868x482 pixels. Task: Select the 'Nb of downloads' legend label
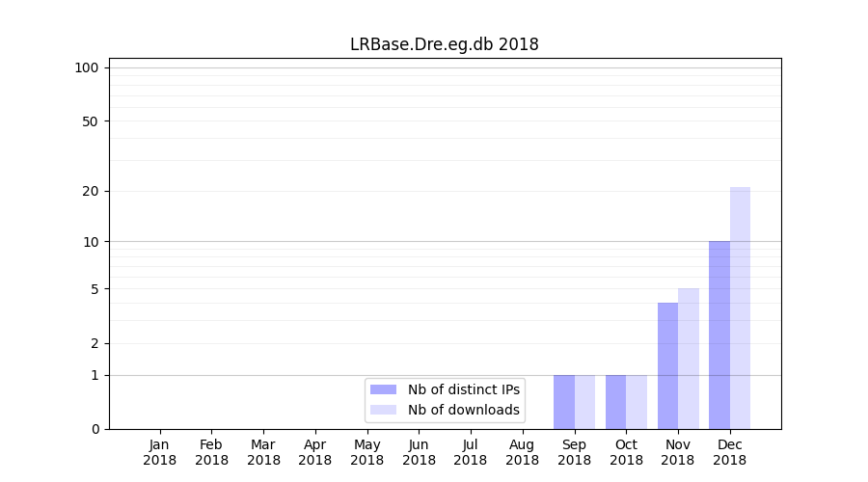coord(463,410)
